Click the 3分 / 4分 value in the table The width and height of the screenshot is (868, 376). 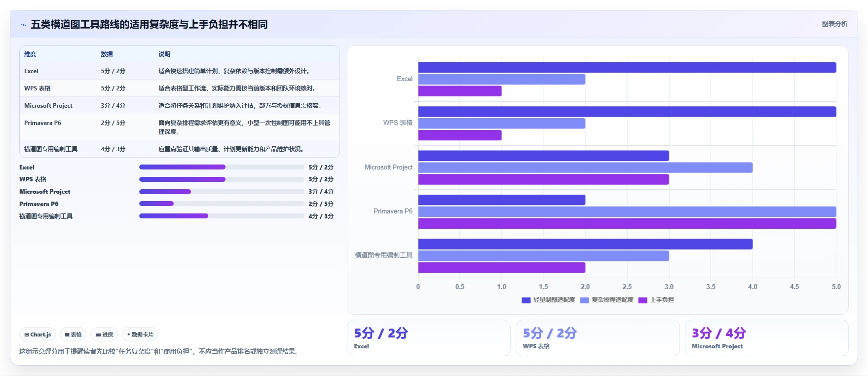point(113,106)
